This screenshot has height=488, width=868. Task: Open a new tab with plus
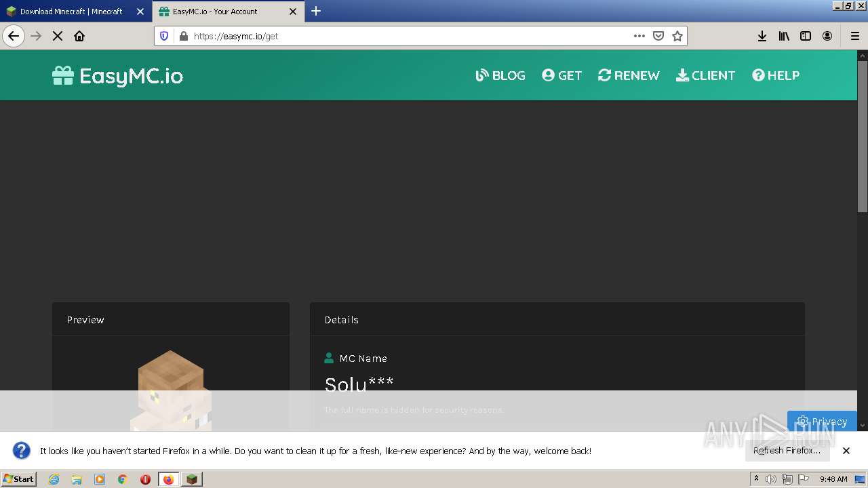316,11
